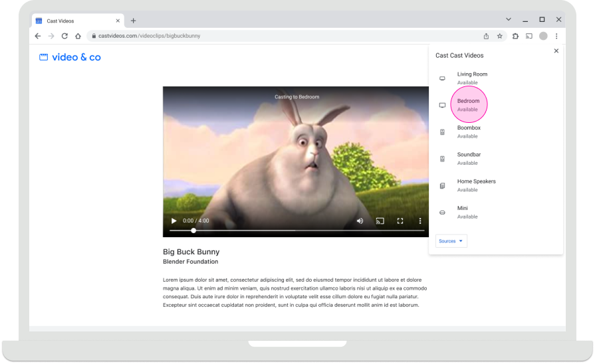Cast to the Boombox speaker
The height and width of the screenshot is (364, 595).
(469, 132)
